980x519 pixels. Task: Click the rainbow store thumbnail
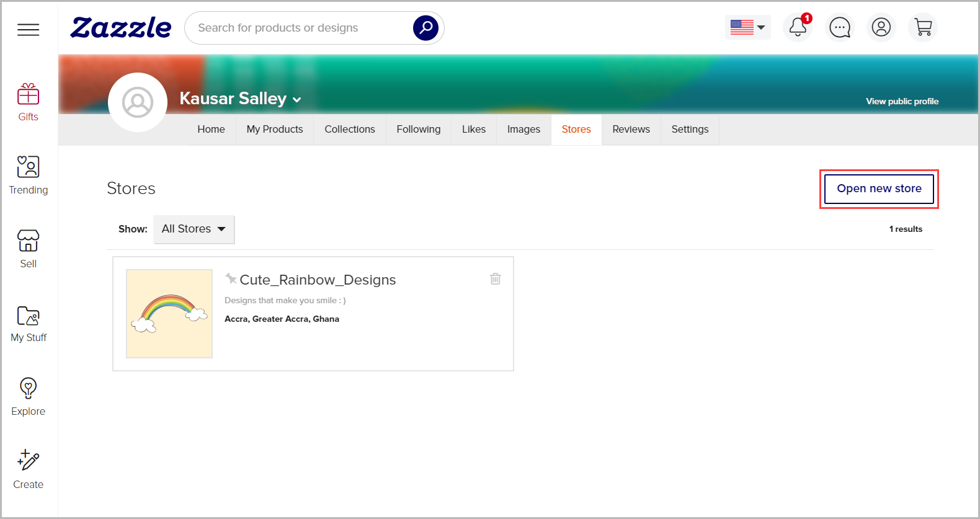click(169, 314)
